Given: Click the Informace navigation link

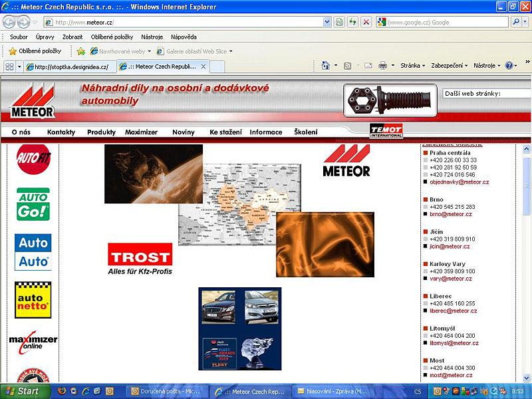Looking at the screenshot, I should coord(266,132).
